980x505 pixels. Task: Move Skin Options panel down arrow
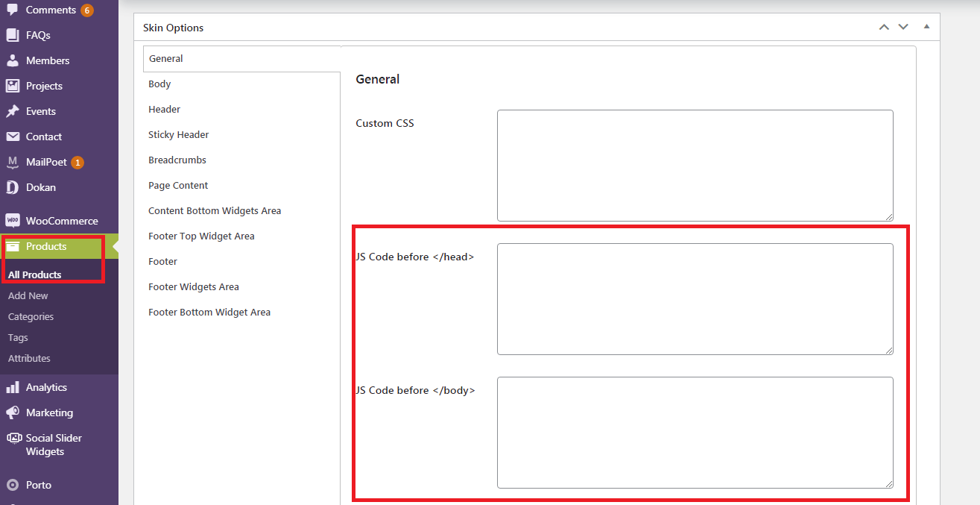click(903, 27)
